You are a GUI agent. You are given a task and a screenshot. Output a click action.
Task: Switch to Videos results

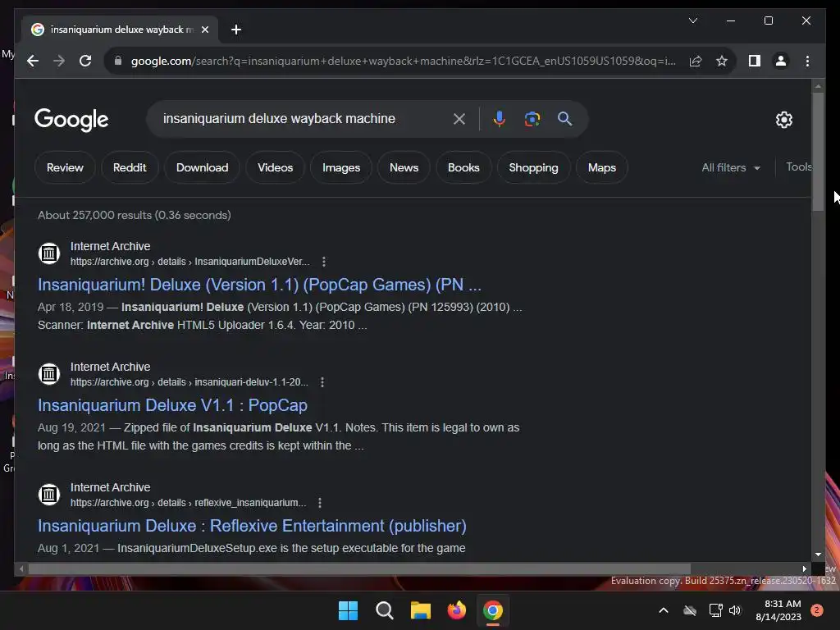pos(275,167)
